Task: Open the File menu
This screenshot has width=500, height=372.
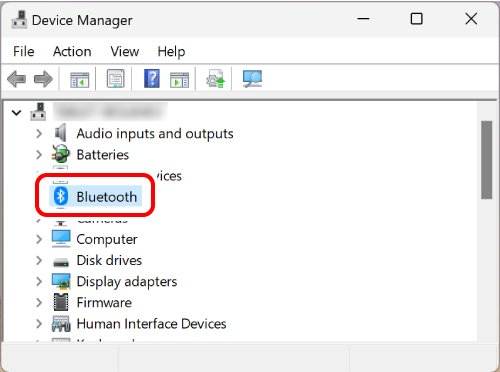Action: tap(24, 52)
